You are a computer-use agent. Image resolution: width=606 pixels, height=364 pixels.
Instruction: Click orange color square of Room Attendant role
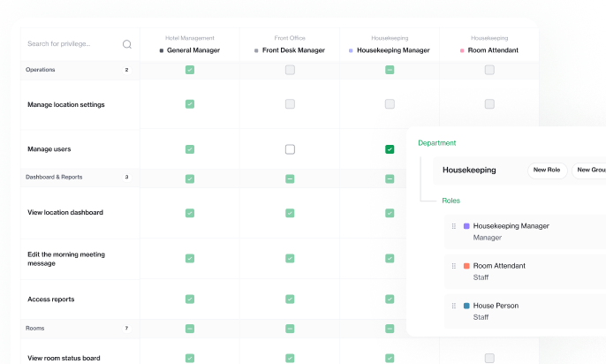(466, 266)
